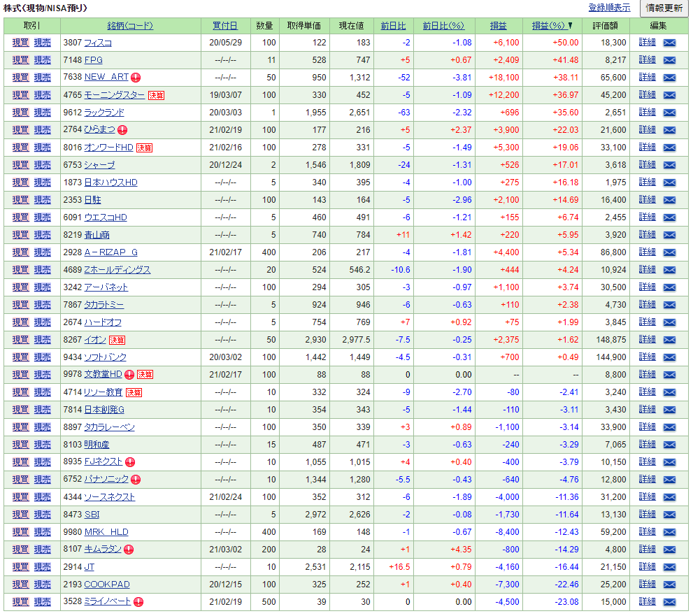This screenshot has width=693, height=616.
Task: Open 詳細 for キムラタン
Action: tap(647, 550)
